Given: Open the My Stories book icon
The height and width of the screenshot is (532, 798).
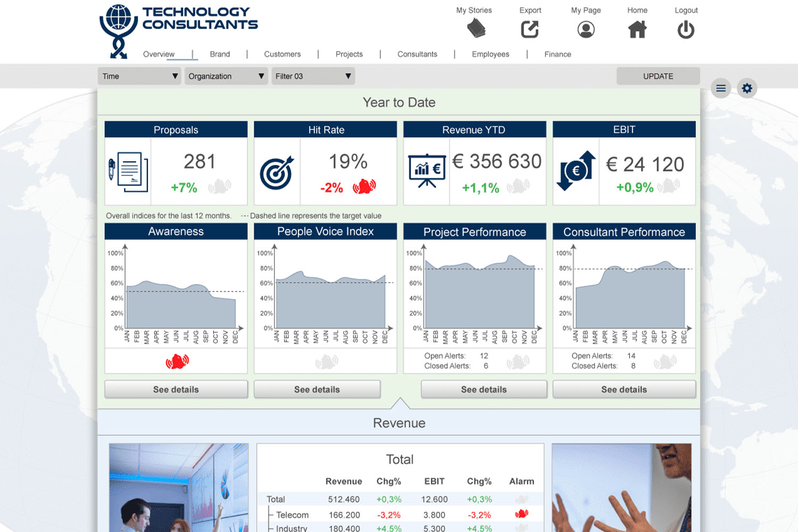Looking at the screenshot, I should (x=476, y=29).
